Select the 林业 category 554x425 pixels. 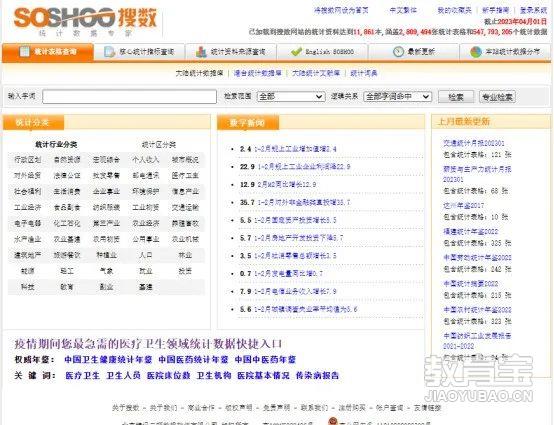pyautogui.click(x=185, y=255)
